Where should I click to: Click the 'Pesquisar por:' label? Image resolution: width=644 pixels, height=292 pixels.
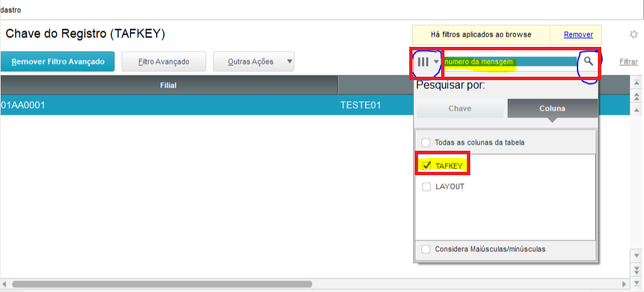pos(451,86)
